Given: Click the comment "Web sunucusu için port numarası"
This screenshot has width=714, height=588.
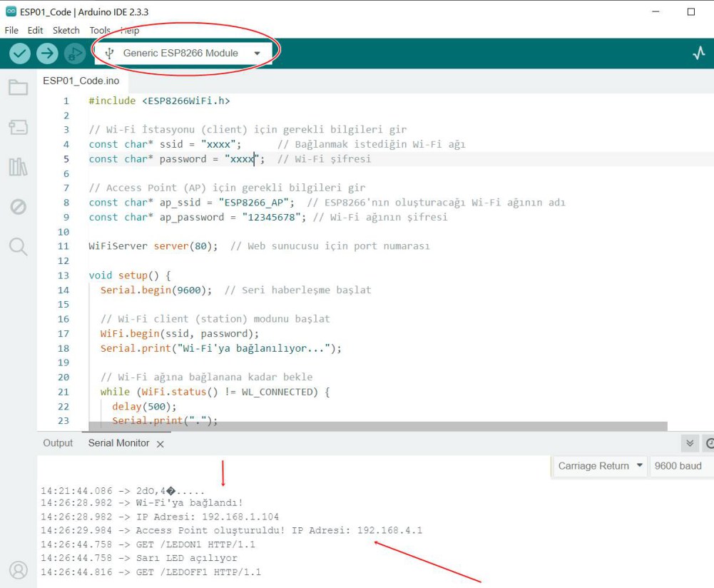Looking at the screenshot, I should click(x=330, y=246).
